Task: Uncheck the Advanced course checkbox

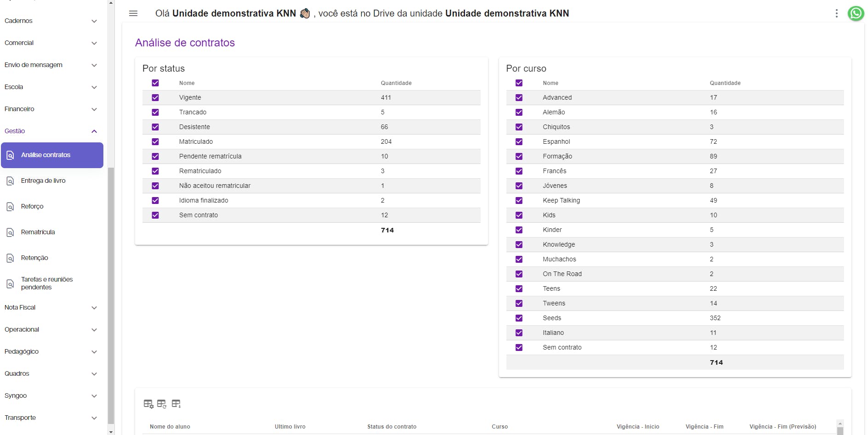Action: [519, 97]
